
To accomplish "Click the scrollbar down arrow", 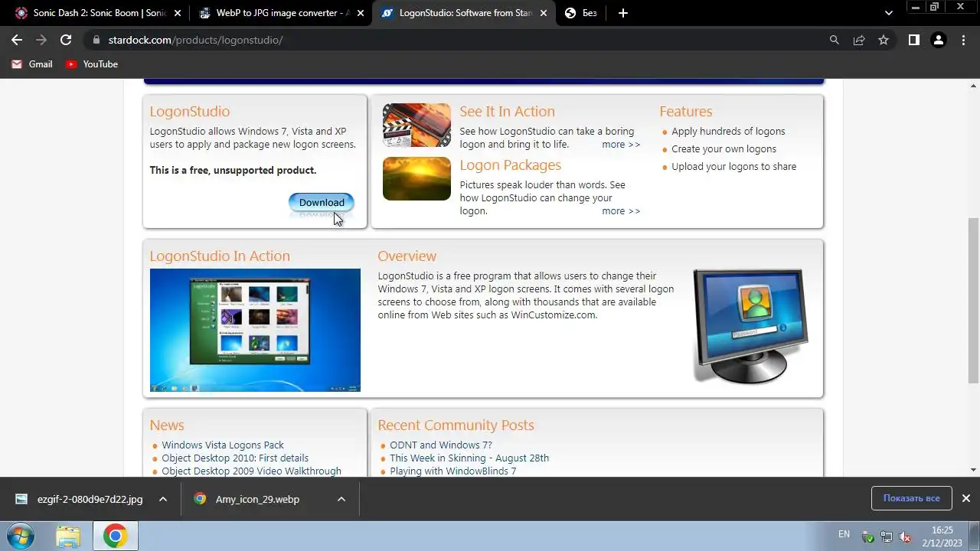I will pyautogui.click(x=974, y=470).
